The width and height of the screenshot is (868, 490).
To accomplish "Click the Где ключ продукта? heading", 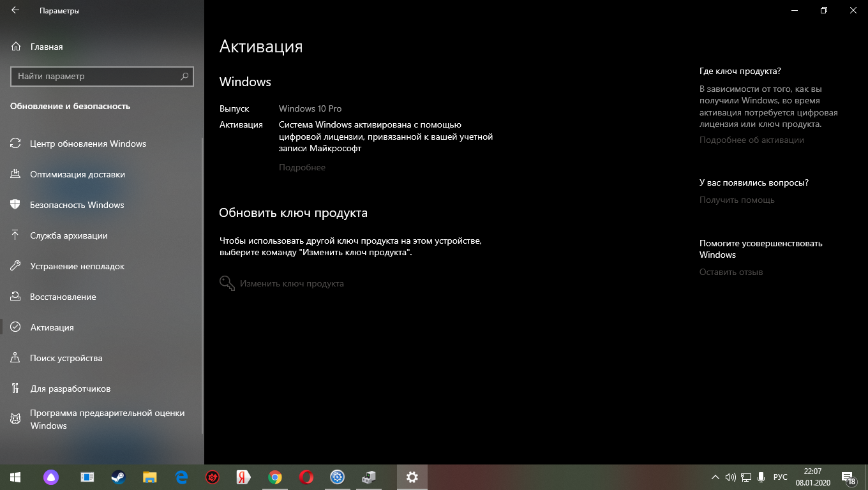I will (x=740, y=71).
